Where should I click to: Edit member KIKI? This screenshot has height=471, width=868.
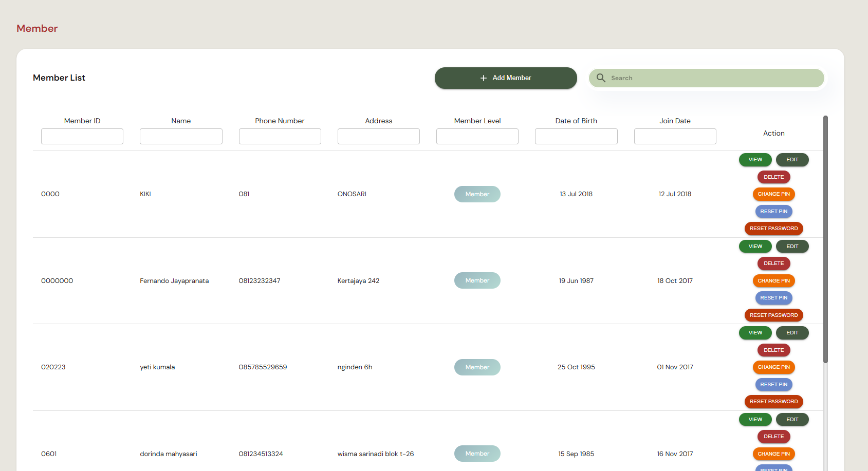792,160
